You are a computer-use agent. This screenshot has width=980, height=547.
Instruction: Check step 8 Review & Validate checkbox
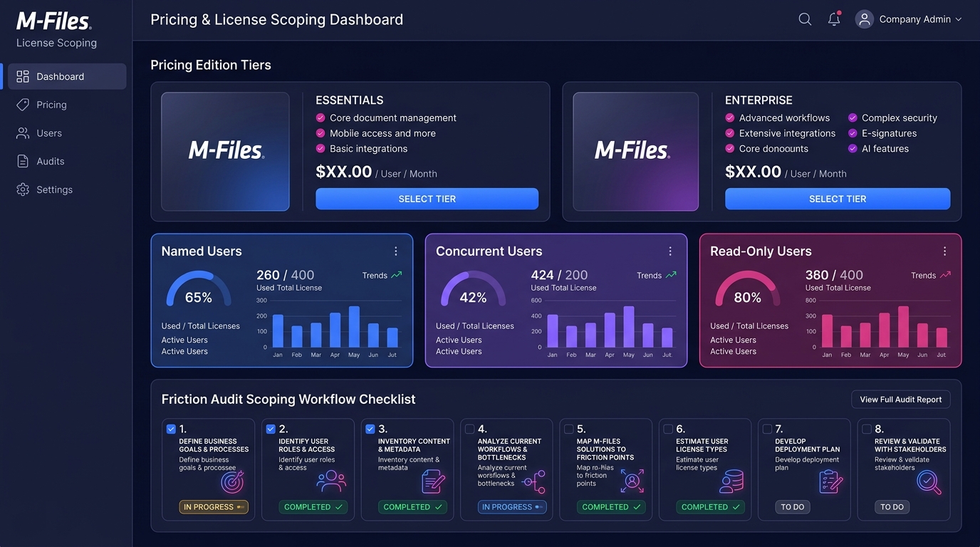pos(867,429)
